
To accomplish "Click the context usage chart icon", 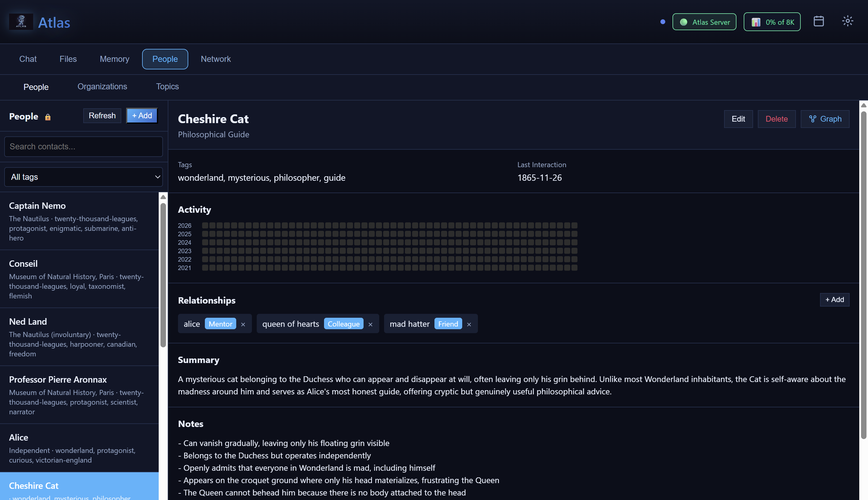I will [755, 22].
